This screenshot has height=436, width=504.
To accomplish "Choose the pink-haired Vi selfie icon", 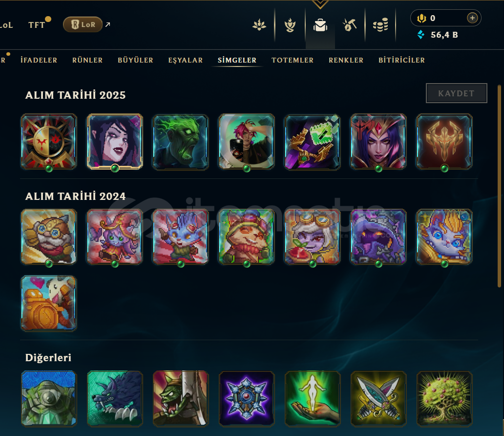I will [247, 142].
